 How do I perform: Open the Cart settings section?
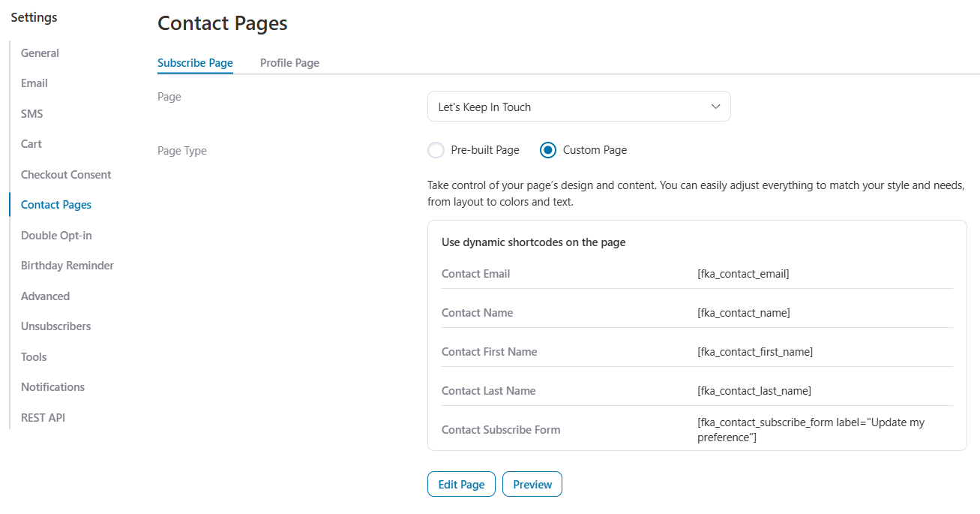[x=31, y=143]
